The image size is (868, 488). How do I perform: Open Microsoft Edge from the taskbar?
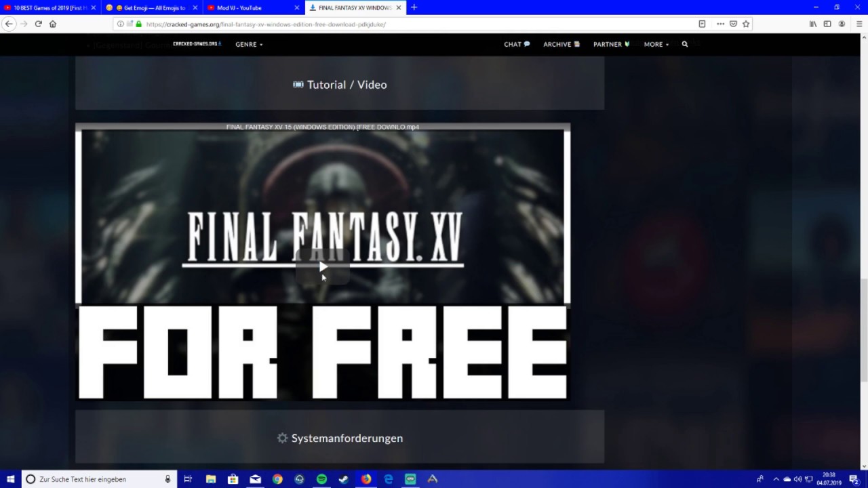(389, 479)
